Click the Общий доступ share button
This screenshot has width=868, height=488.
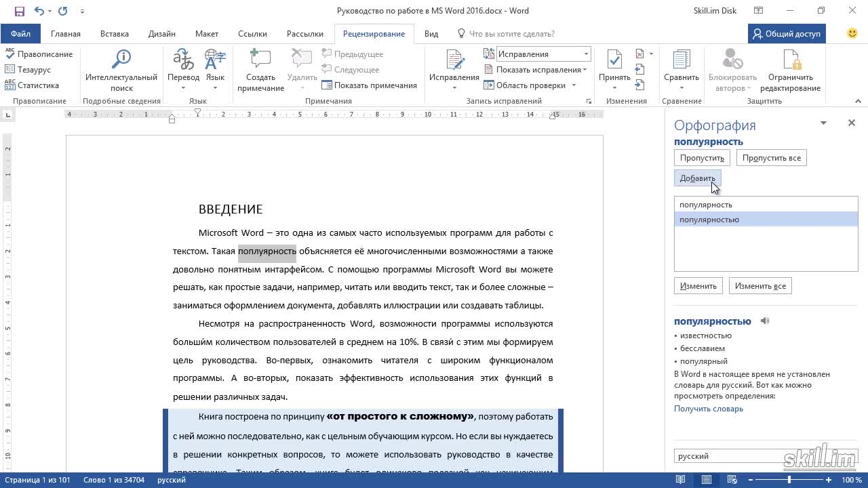[x=787, y=34]
